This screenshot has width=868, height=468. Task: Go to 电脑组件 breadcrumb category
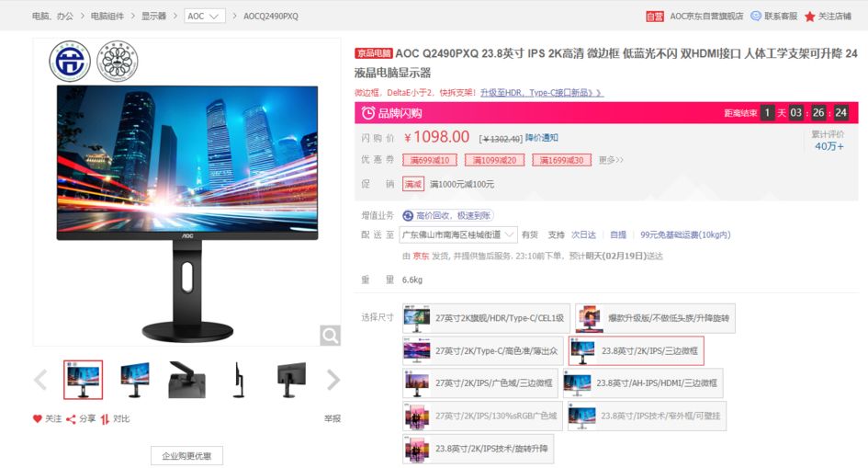pyautogui.click(x=107, y=16)
